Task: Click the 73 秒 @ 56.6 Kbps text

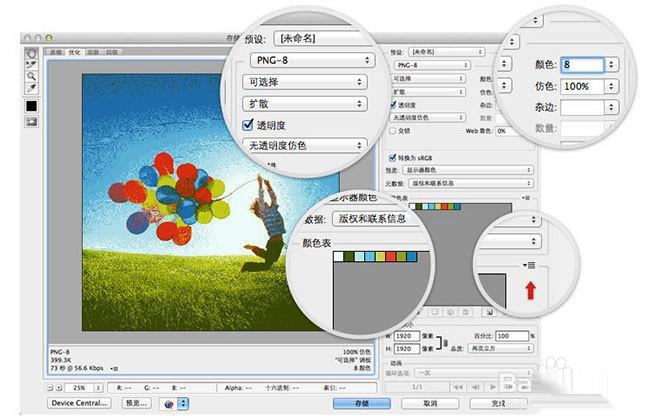Action: (x=77, y=368)
